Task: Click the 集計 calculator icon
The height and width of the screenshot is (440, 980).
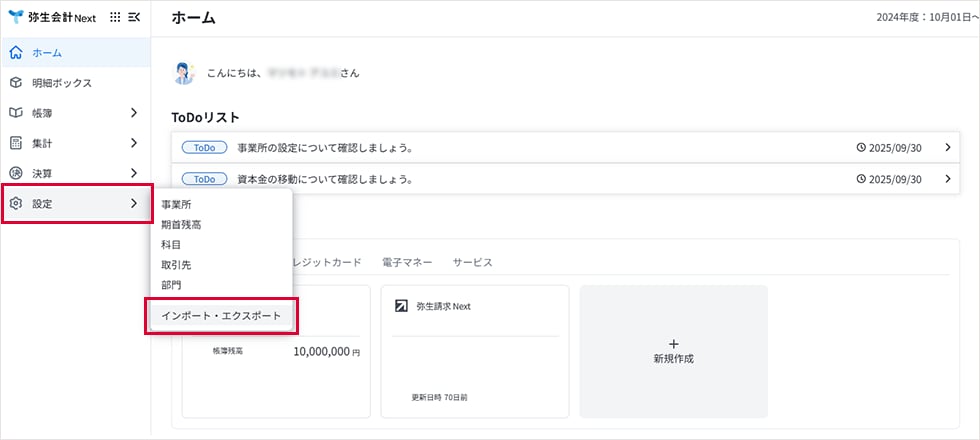Action: pyautogui.click(x=15, y=143)
